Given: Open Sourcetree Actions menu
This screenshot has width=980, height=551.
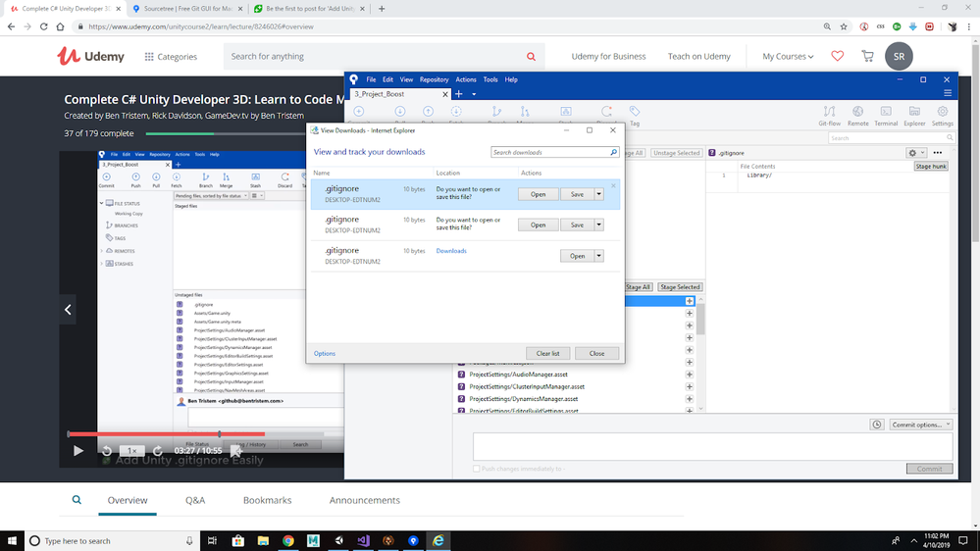Looking at the screenshot, I should click(x=466, y=79).
